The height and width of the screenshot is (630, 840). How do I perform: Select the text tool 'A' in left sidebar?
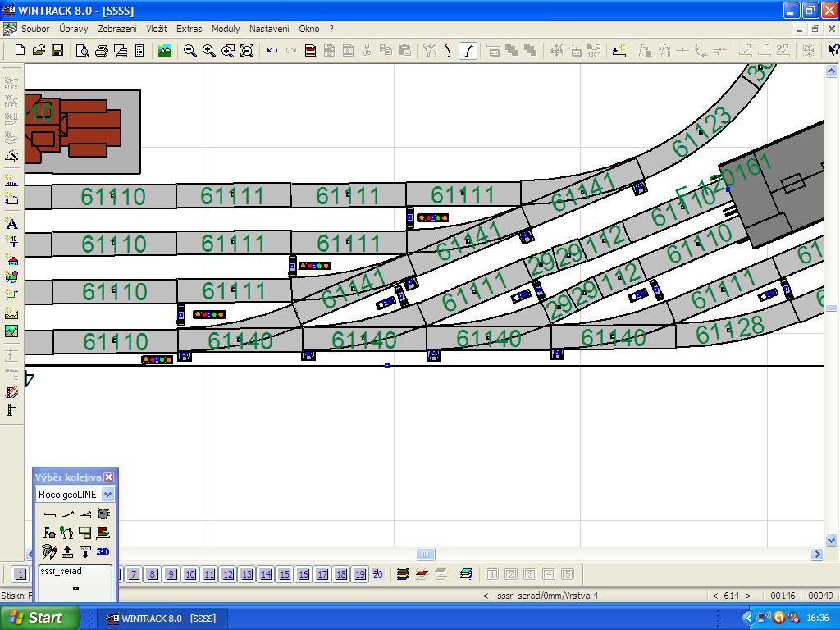(x=11, y=223)
